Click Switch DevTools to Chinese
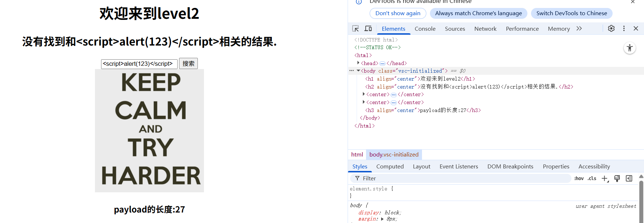The image size is (644, 223). coord(571,13)
